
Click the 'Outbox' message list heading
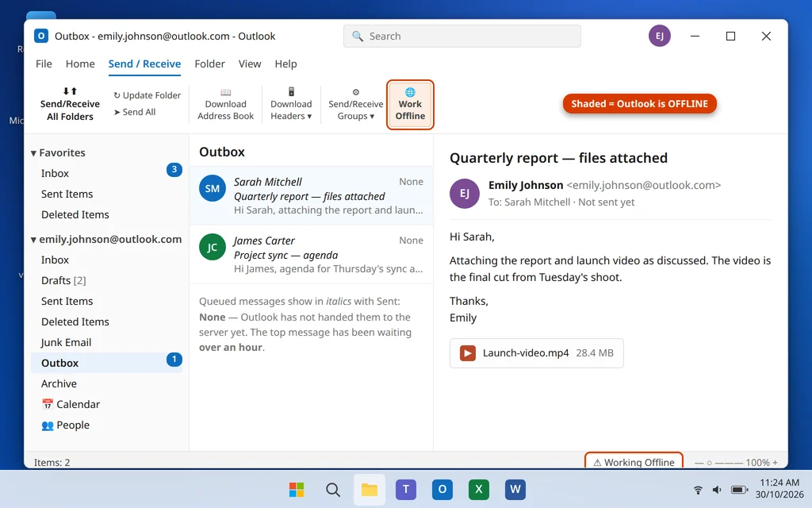pyautogui.click(x=222, y=152)
